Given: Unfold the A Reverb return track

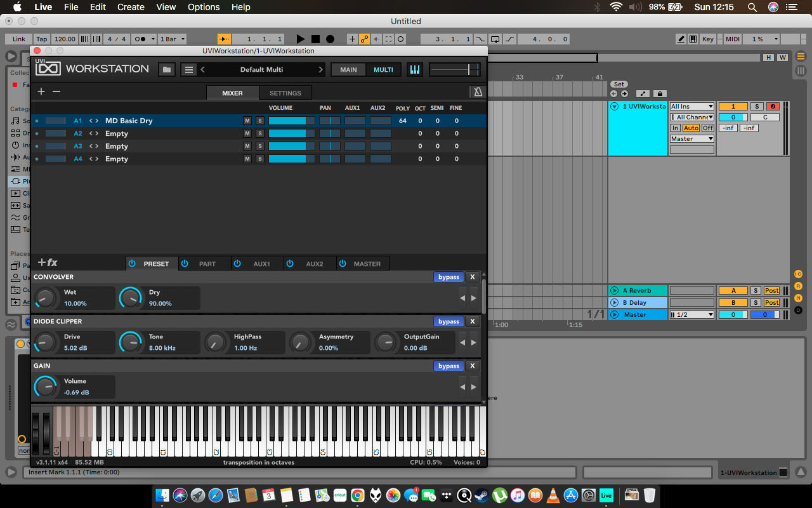Looking at the screenshot, I should pyautogui.click(x=614, y=290).
